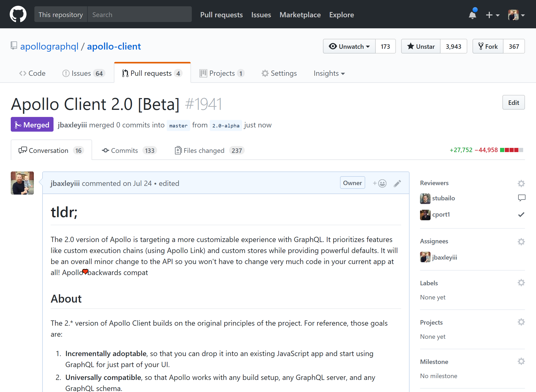Screen dimensions: 536x392
Task: Click the red heart emoji in comment
Action: click(85, 272)
